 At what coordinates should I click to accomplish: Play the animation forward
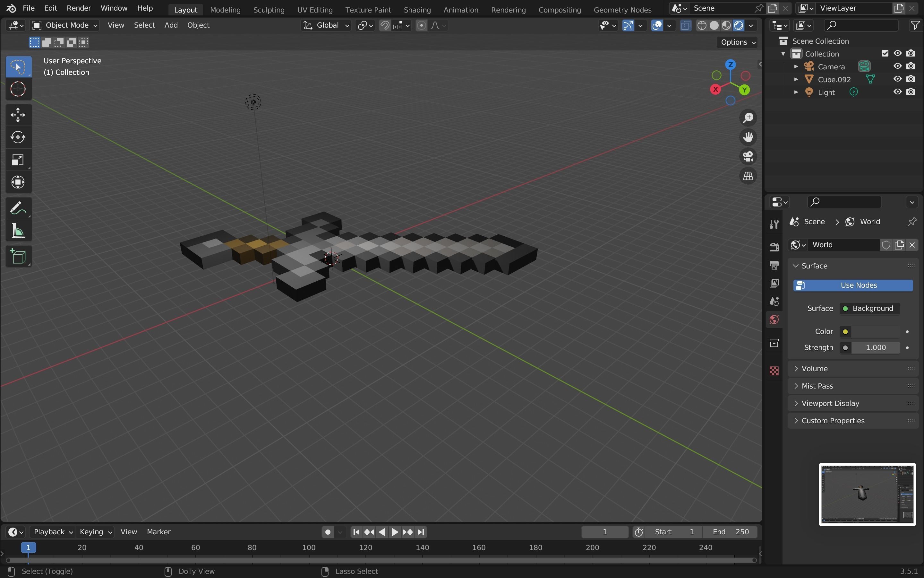395,532
